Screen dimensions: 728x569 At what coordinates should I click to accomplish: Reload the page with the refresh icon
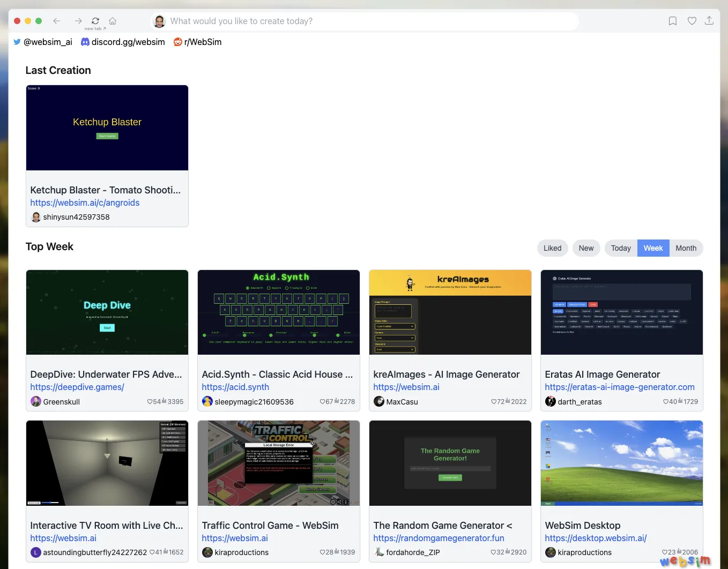point(95,20)
